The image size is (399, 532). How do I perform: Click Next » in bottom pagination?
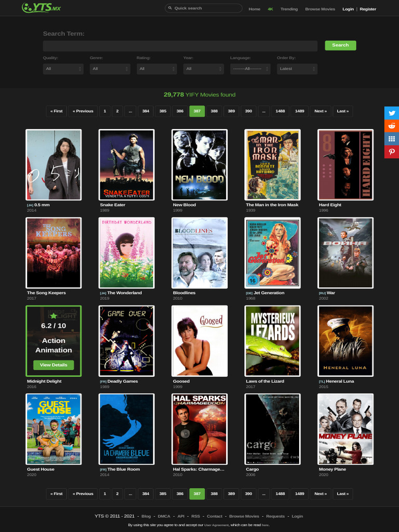[320, 494]
